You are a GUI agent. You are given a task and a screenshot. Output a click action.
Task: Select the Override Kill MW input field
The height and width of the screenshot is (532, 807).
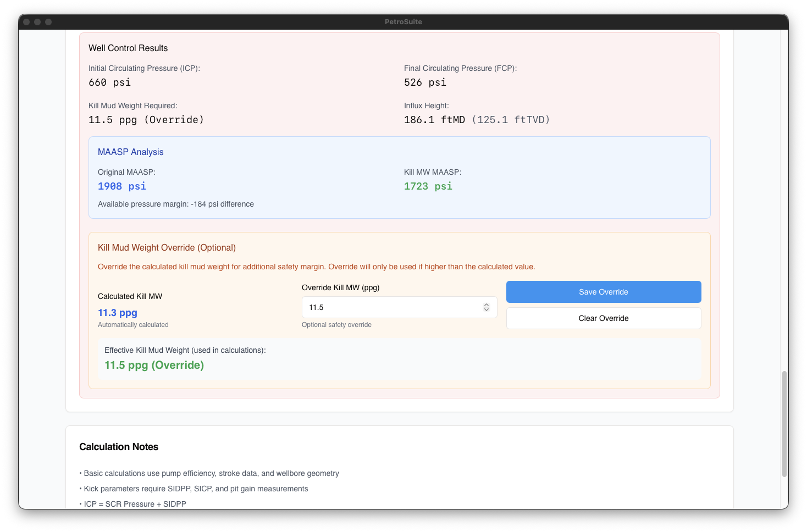(x=390, y=307)
